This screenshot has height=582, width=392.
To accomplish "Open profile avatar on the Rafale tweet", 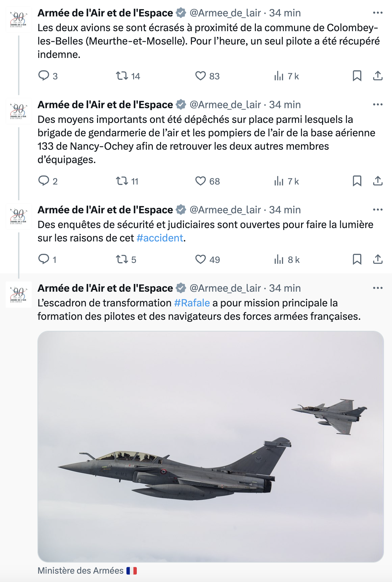I will [19, 294].
